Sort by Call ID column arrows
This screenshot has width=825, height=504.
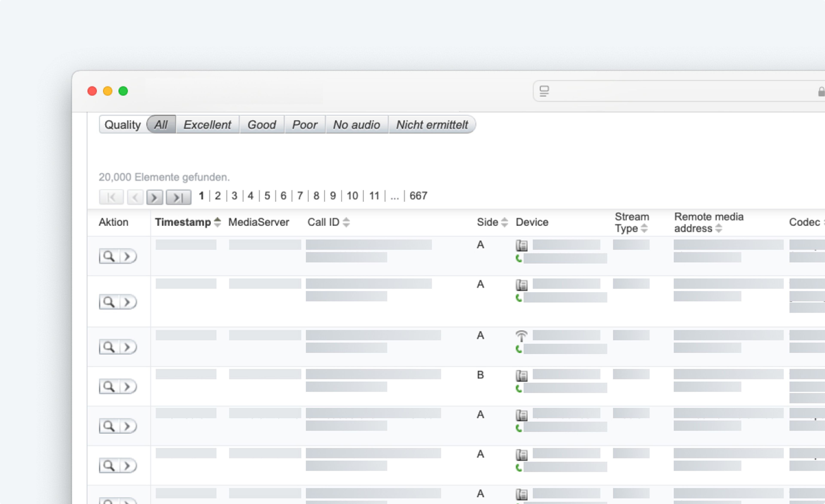click(x=346, y=222)
